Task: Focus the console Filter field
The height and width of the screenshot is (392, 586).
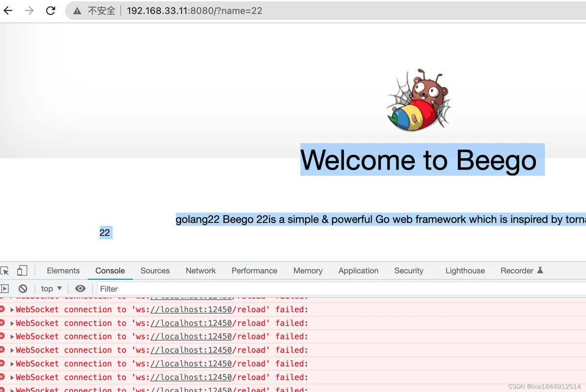Action: click(x=341, y=289)
